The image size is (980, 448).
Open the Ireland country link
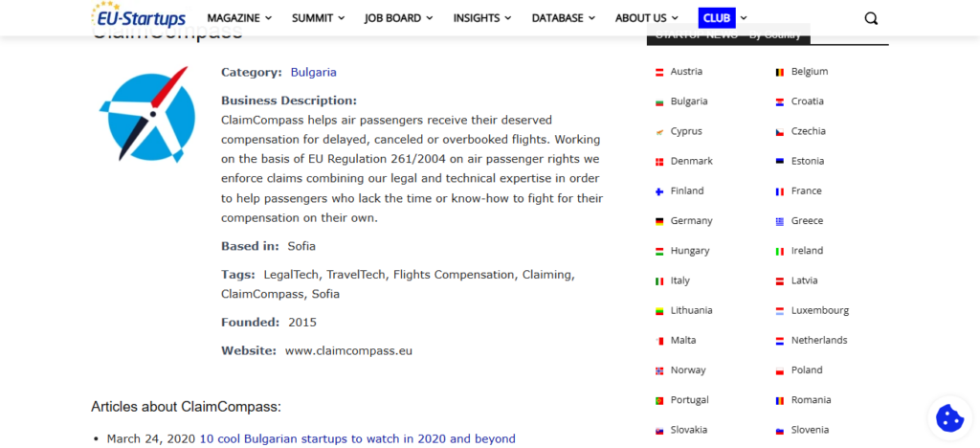807,251
